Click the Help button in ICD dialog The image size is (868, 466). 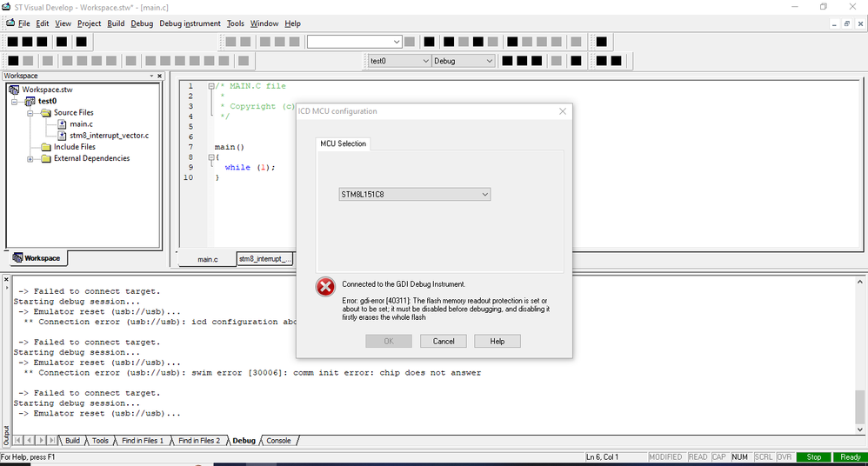[497, 341]
